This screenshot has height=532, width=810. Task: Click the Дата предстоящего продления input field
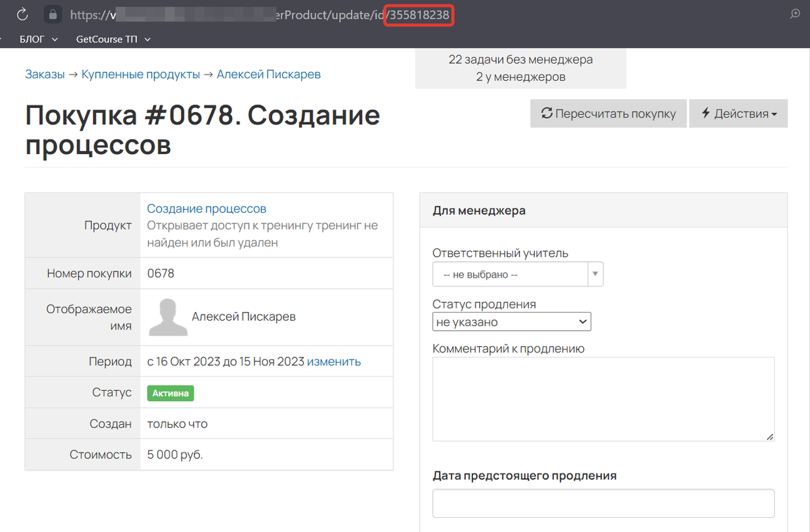(603, 503)
